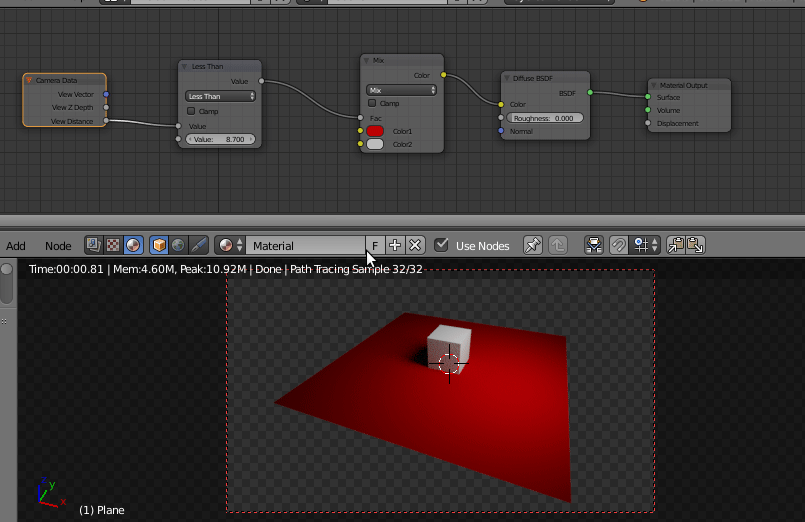Select world shader type globe icon
This screenshot has height=522, width=805.
point(179,245)
